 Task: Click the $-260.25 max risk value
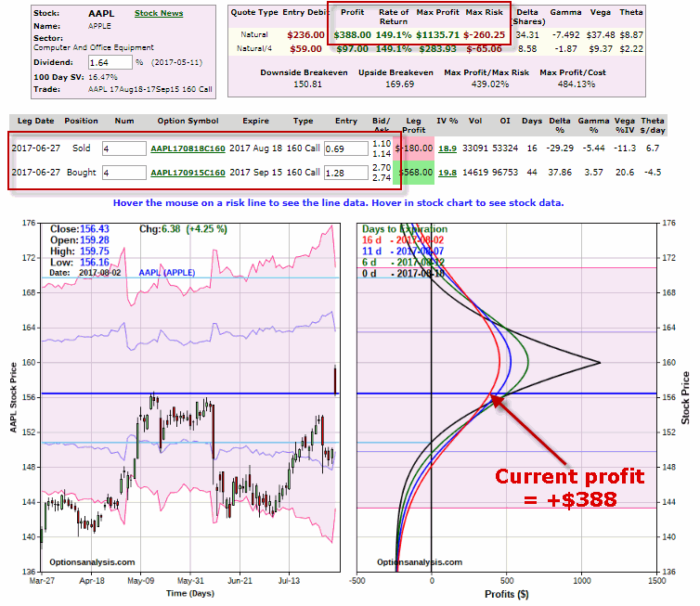pyautogui.click(x=485, y=35)
